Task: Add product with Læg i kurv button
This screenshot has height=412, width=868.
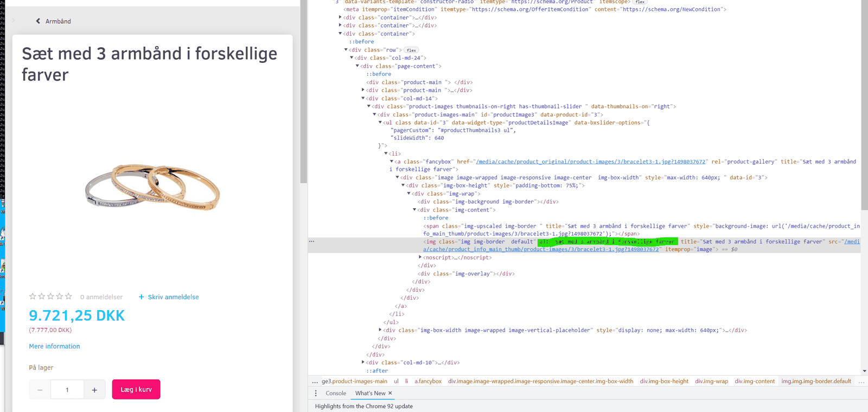Action: [136, 390]
